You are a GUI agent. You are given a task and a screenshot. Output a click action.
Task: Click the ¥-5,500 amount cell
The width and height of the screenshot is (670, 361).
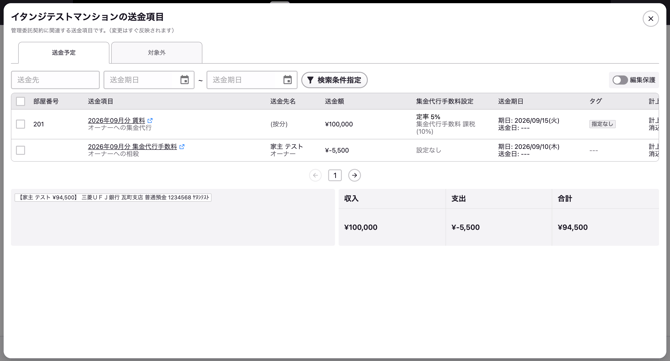(337, 150)
